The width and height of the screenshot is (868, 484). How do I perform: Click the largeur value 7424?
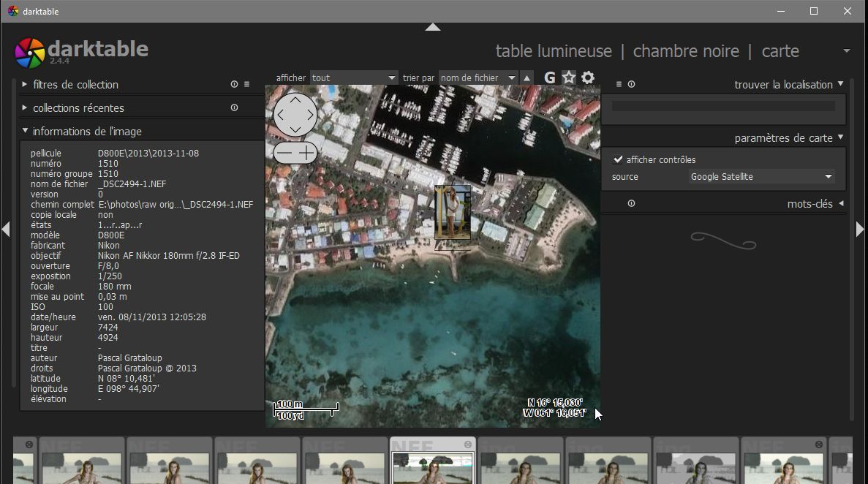[x=108, y=328]
